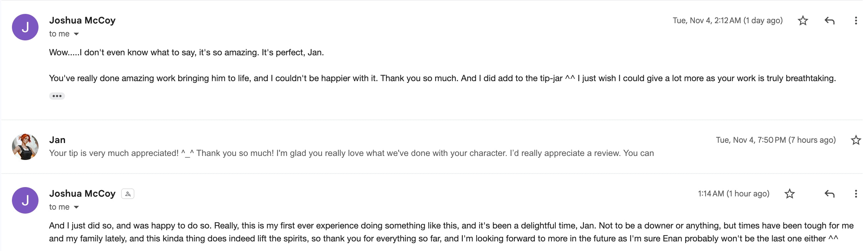This screenshot has width=868, height=251.
Task: Show trimmed content via the ellipsis button
Action: click(x=57, y=96)
